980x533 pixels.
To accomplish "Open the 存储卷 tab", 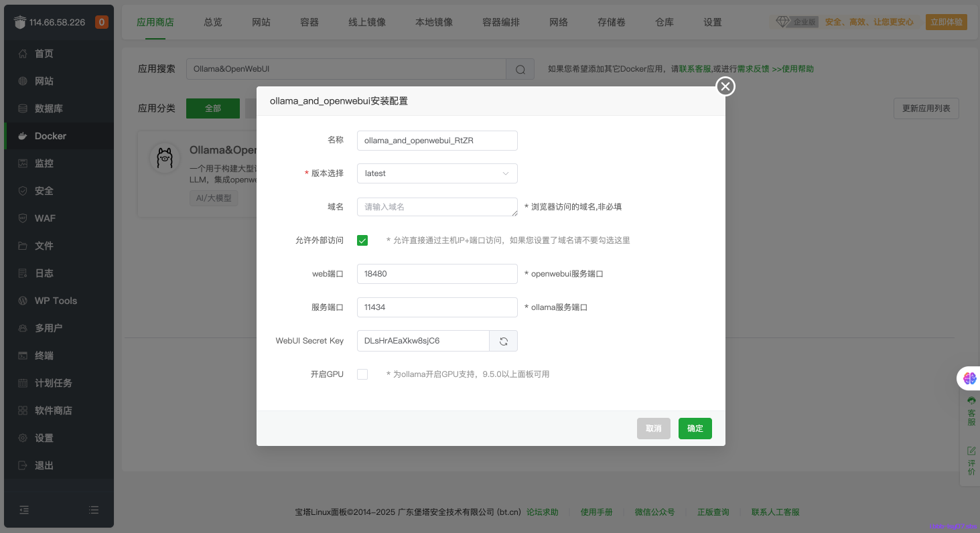I will pyautogui.click(x=612, y=22).
